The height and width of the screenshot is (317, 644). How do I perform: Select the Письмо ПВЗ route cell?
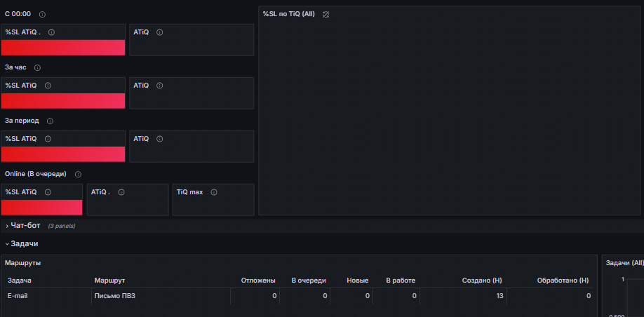(x=114, y=296)
